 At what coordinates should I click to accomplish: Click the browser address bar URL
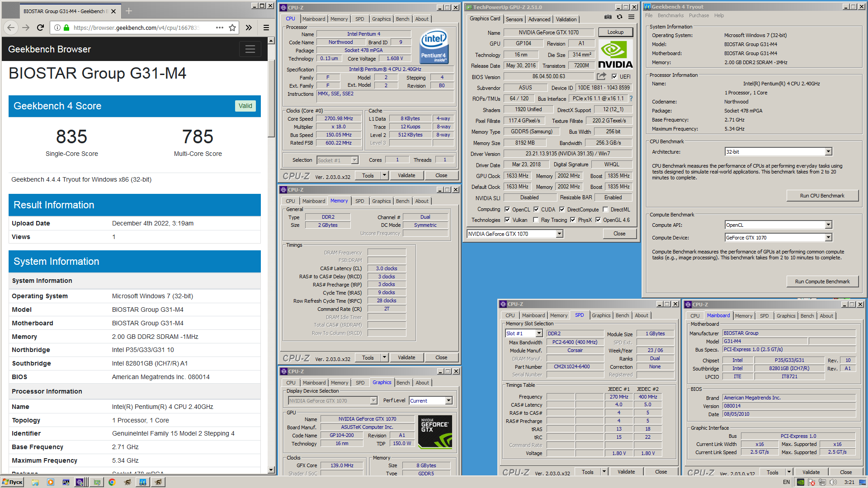(136, 28)
